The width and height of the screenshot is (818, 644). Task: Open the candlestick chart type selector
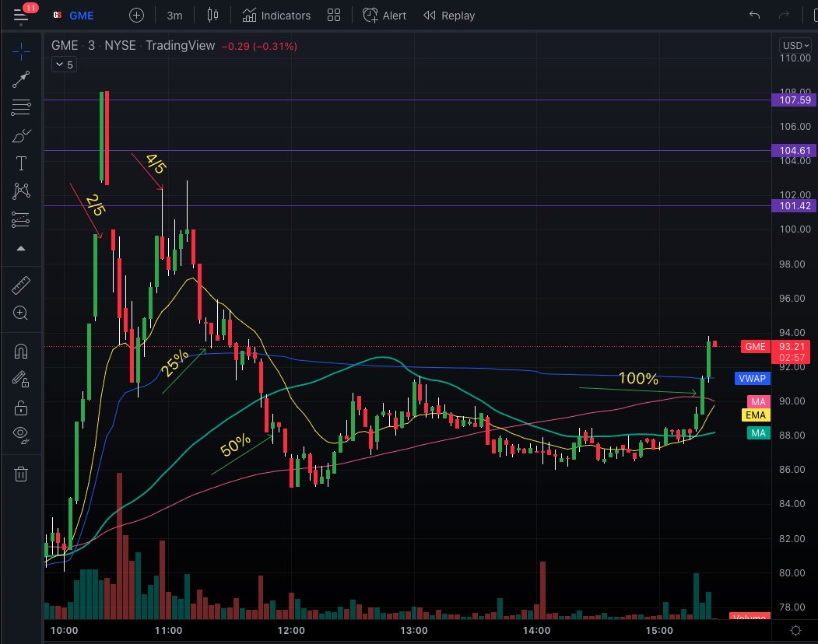(x=212, y=15)
